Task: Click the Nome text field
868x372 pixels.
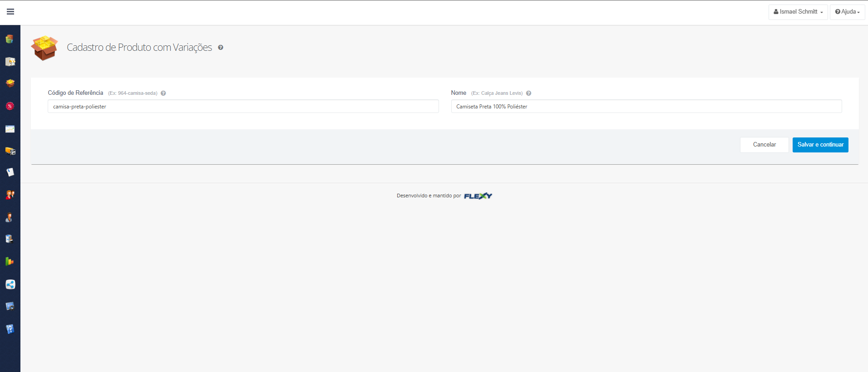Action: pos(646,107)
